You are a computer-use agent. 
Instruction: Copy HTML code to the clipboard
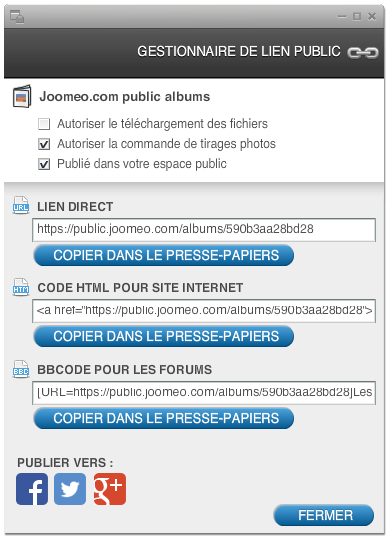[x=164, y=336]
